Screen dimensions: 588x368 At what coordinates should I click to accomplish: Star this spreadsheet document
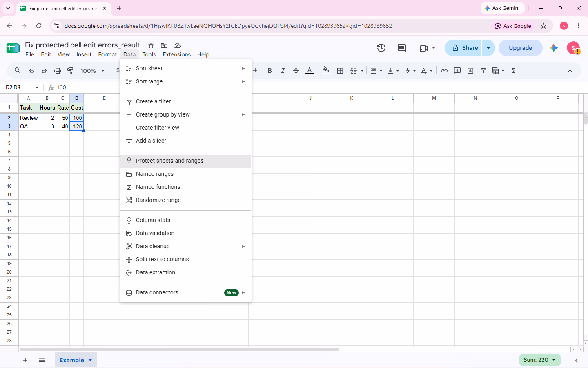[151, 45]
